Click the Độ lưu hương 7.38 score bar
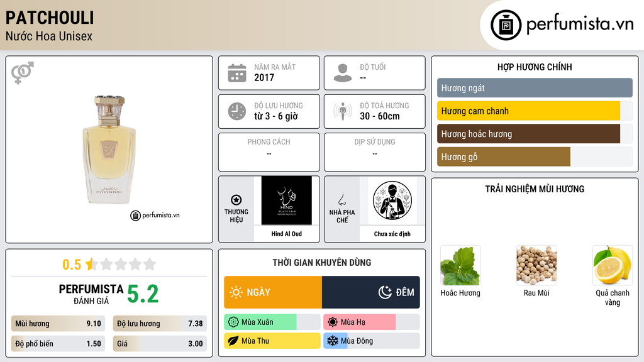The width and height of the screenshot is (644, 362). 160,324
